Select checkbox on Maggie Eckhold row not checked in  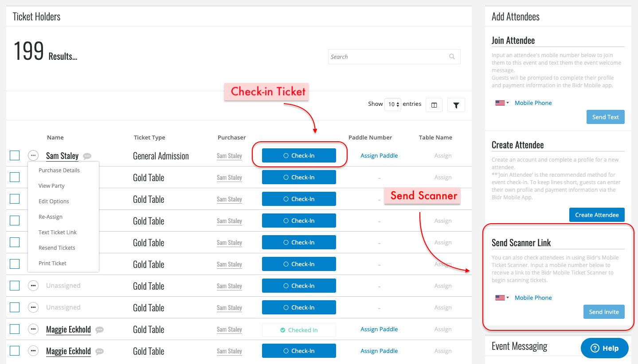(15, 351)
